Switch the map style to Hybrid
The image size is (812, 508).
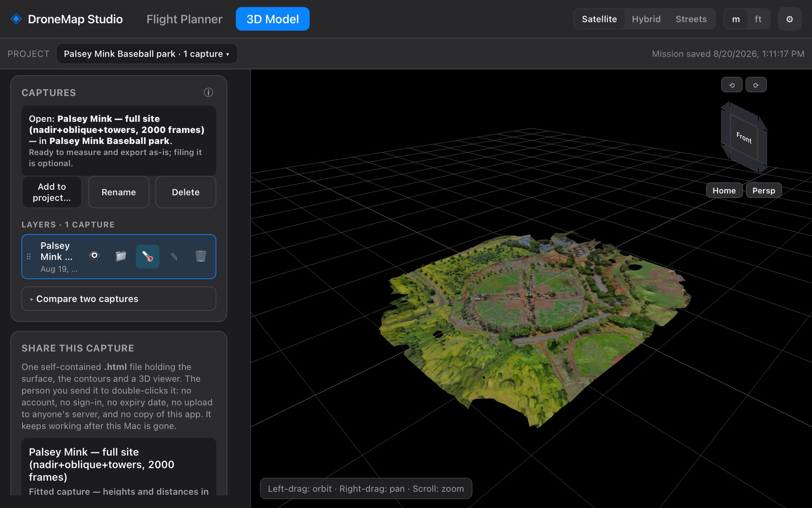646,19
